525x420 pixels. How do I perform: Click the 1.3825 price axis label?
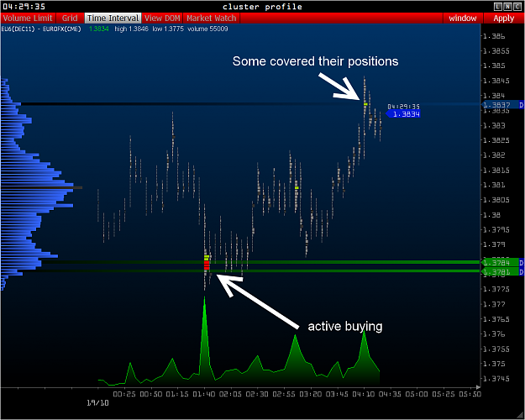coord(496,140)
